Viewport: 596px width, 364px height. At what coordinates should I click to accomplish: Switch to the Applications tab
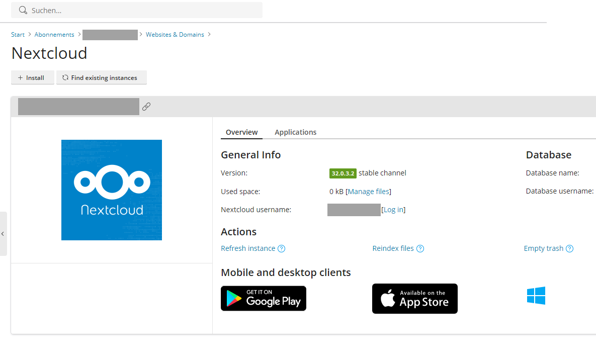point(295,132)
